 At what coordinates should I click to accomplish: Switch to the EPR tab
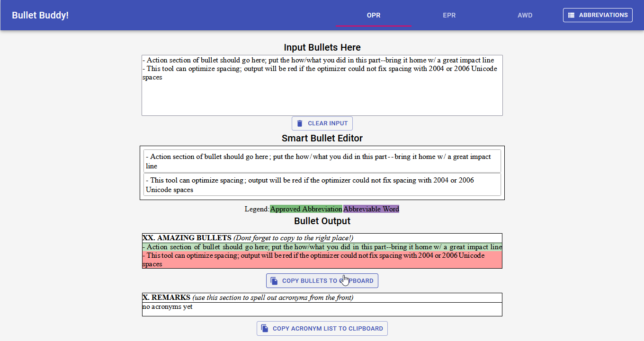tap(449, 15)
